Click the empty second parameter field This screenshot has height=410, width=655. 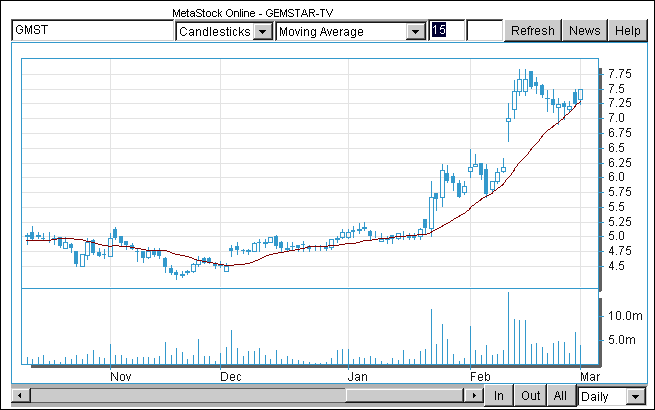pos(484,31)
